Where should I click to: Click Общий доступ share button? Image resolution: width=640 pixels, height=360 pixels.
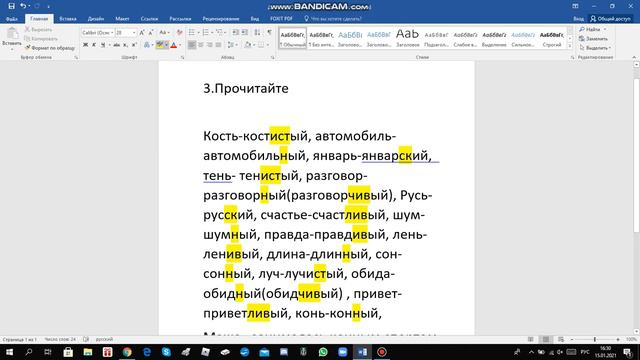(610, 19)
